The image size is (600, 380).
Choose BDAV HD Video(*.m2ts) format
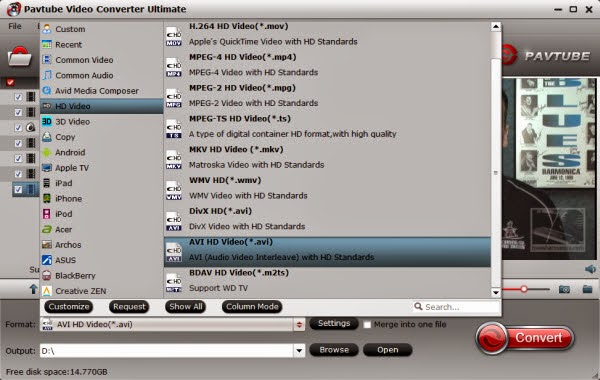tap(327, 281)
